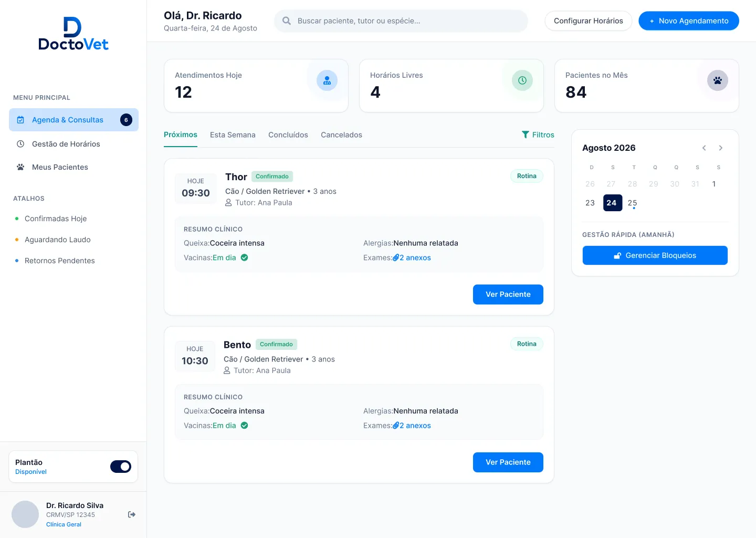Toggle the Plantão availability switch
The height and width of the screenshot is (538, 756).
coord(121,467)
